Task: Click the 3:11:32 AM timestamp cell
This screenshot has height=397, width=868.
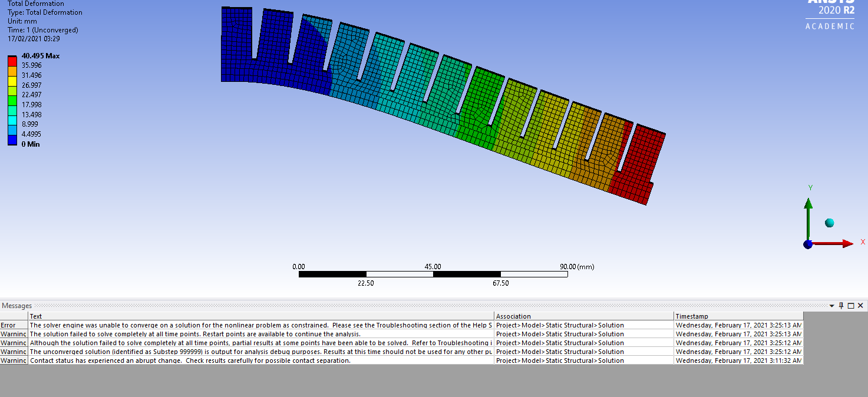Action: 738,360
